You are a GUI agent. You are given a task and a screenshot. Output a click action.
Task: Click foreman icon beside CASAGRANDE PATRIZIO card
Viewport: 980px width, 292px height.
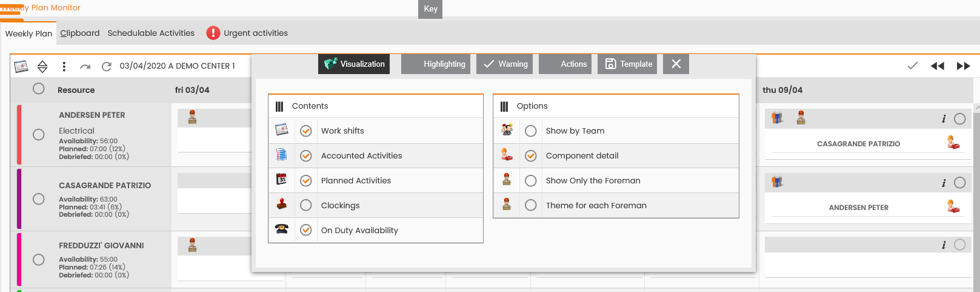(x=953, y=143)
